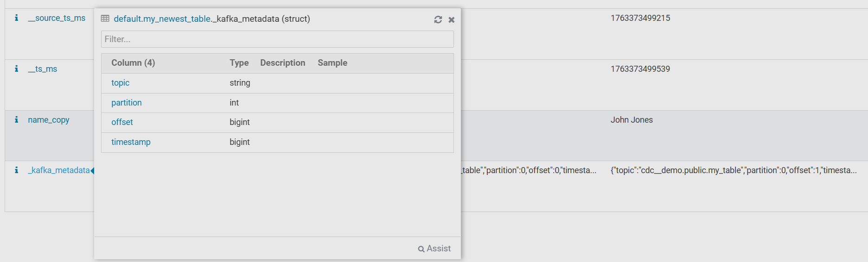Open the offset column link
The image size is (868, 262).
(122, 122)
